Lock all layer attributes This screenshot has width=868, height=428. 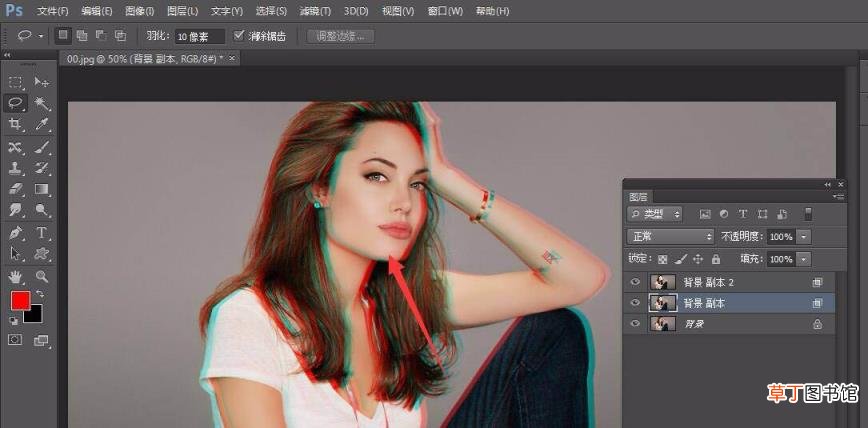716,259
